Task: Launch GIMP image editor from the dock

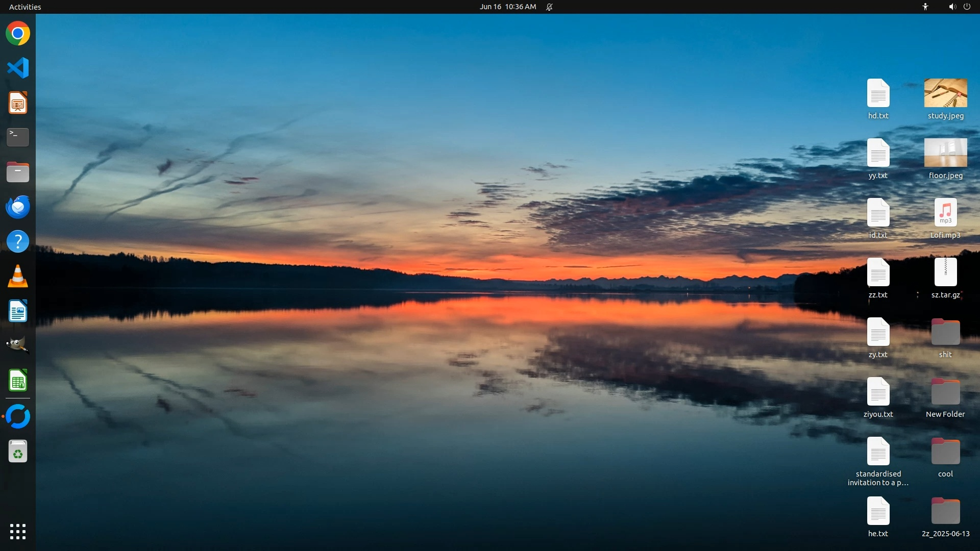Action: click(x=18, y=345)
